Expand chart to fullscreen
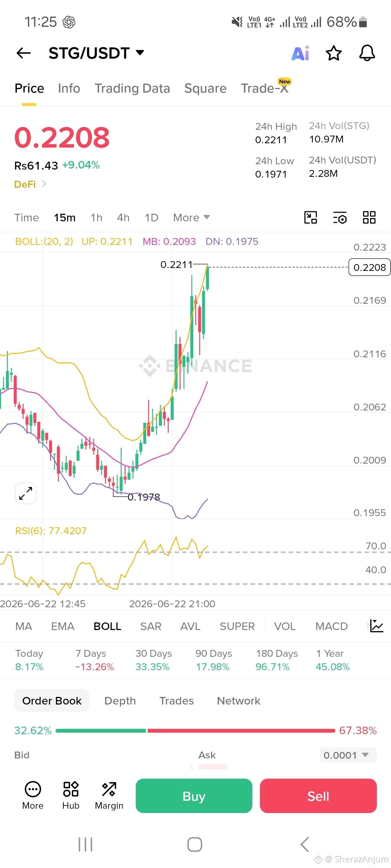The height and width of the screenshot is (868, 391). pyautogui.click(x=26, y=493)
